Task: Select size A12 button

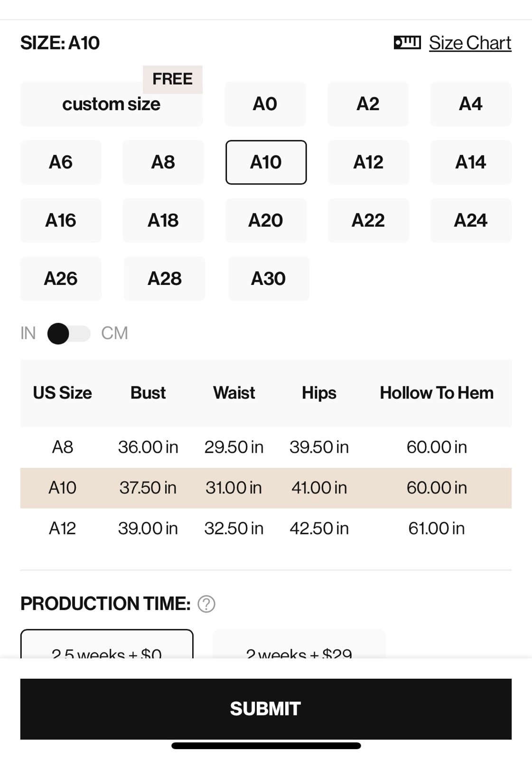Action: click(368, 162)
